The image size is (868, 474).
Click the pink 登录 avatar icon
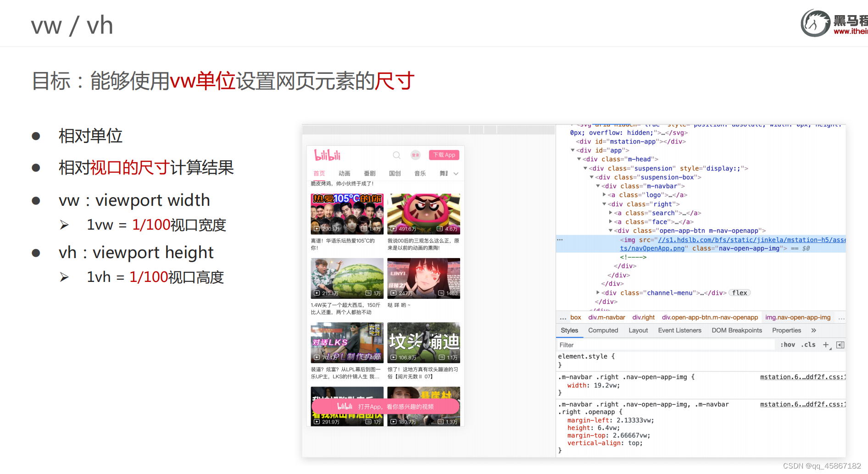[416, 155]
